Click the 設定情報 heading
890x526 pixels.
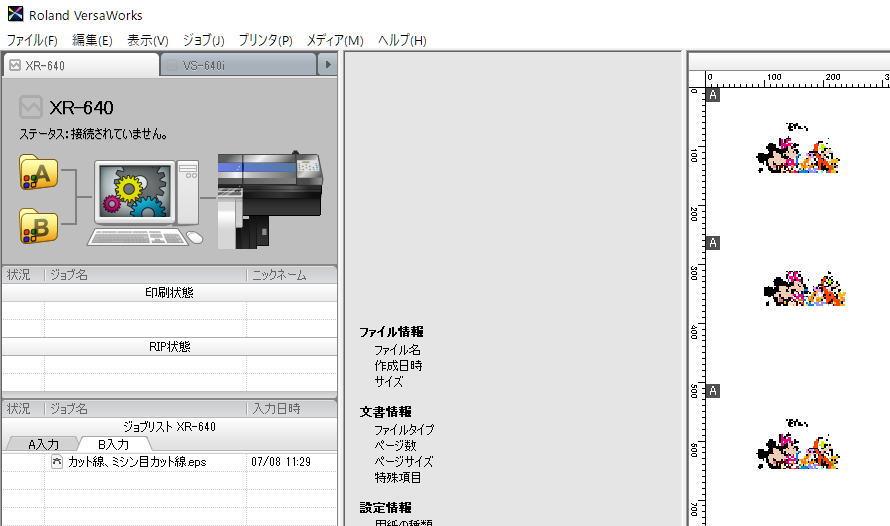pyautogui.click(x=385, y=507)
